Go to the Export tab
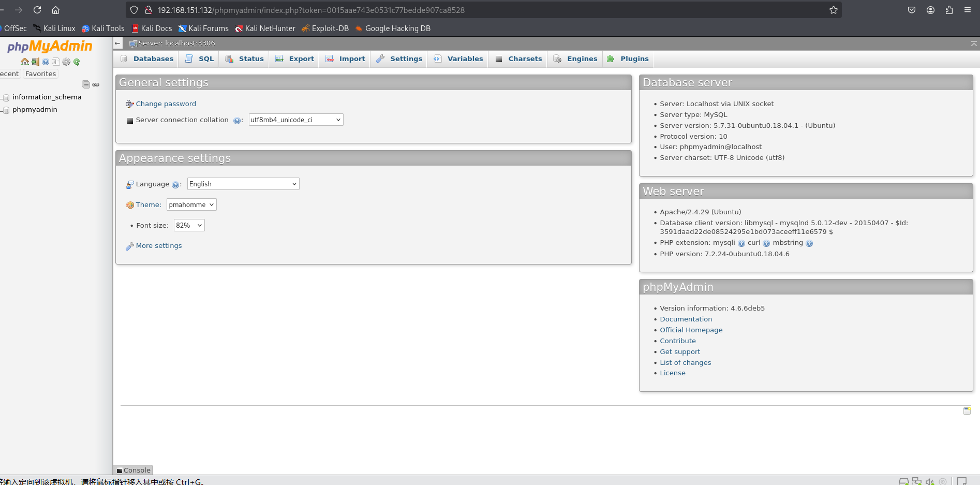Image resolution: width=980 pixels, height=485 pixels. (x=294, y=59)
